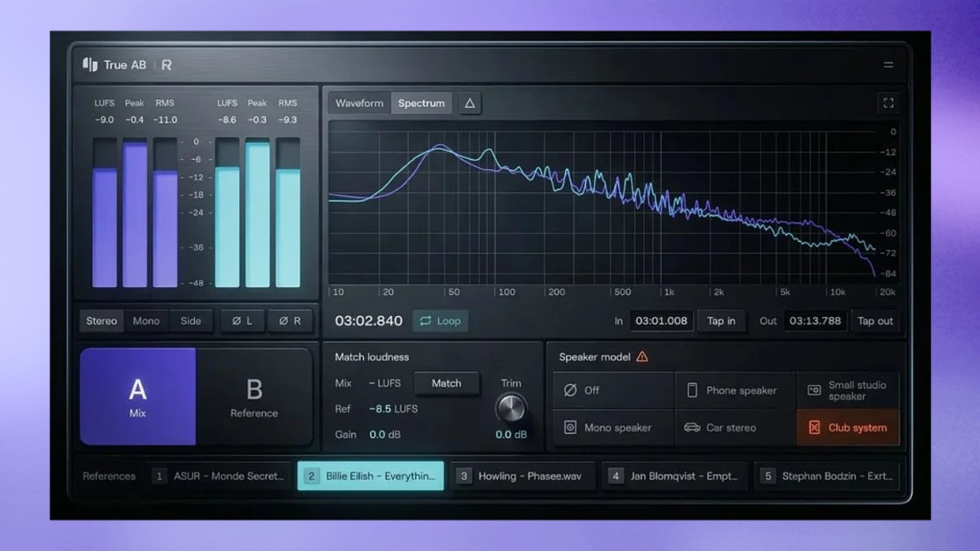Click the Tap in button
Viewport: 980px width, 551px height.
click(x=721, y=321)
